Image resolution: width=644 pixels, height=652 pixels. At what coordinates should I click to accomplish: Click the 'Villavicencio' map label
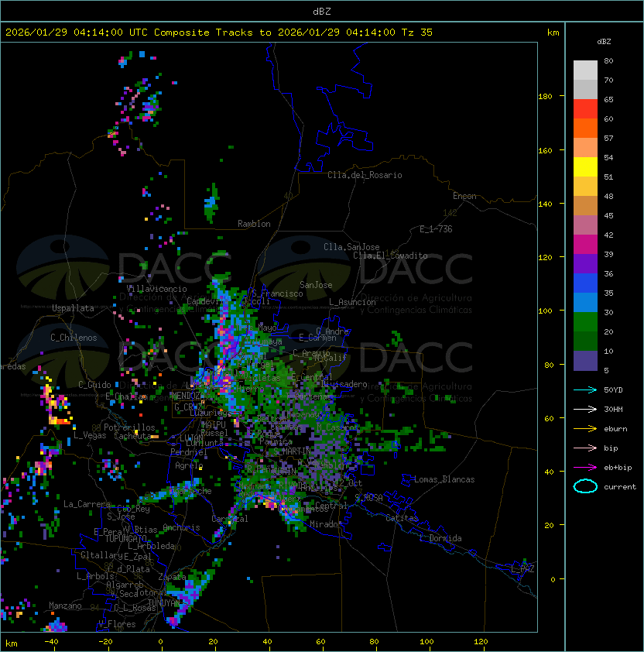point(156,289)
